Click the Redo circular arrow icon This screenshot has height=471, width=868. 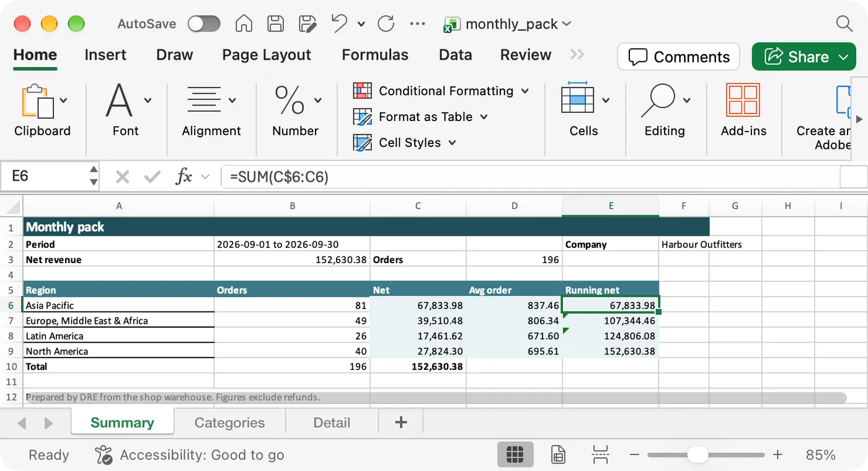click(x=386, y=24)
